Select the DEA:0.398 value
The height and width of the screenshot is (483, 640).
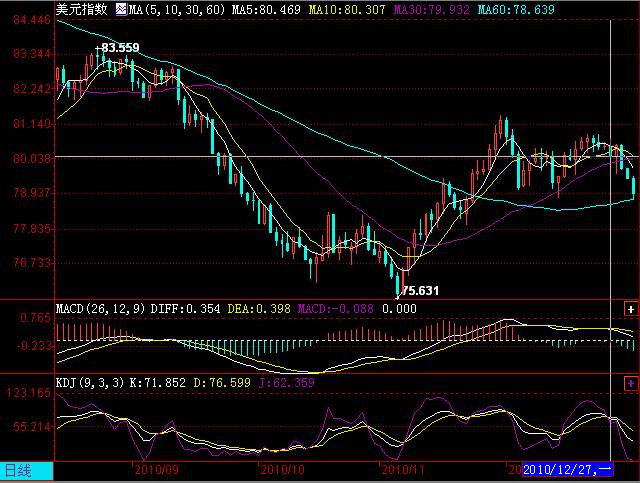[x=259, y=309]
